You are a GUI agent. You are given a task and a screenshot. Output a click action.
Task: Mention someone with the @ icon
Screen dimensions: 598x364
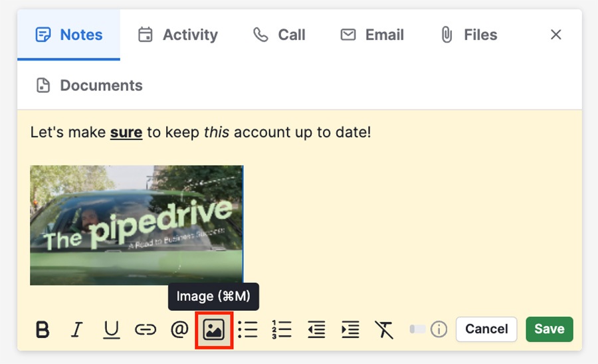click(179, 329)
